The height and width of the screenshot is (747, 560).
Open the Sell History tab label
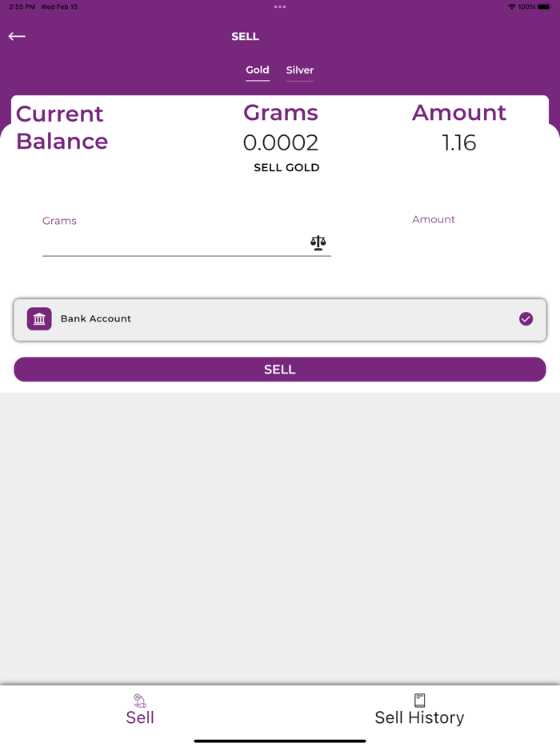tap(419, 717)
